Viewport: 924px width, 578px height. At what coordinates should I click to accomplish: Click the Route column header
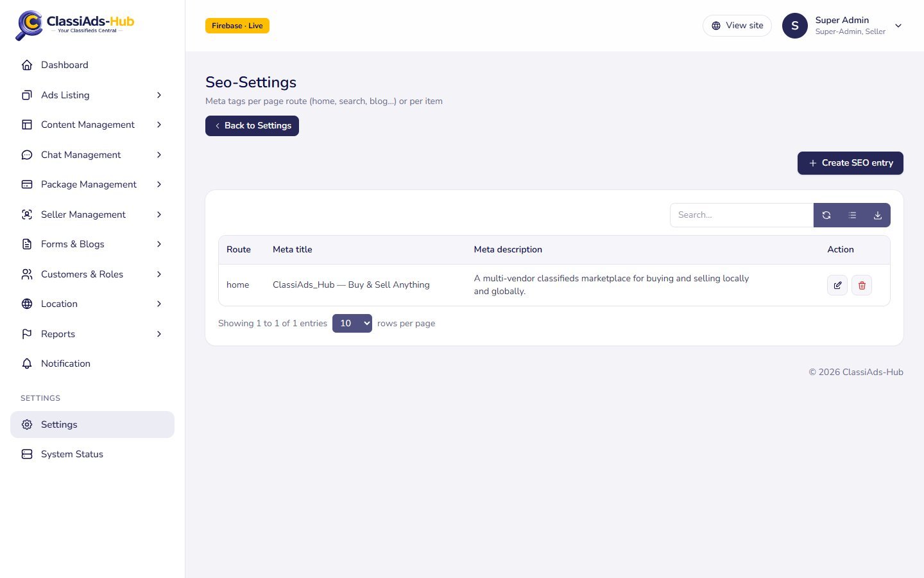(239, 249)
